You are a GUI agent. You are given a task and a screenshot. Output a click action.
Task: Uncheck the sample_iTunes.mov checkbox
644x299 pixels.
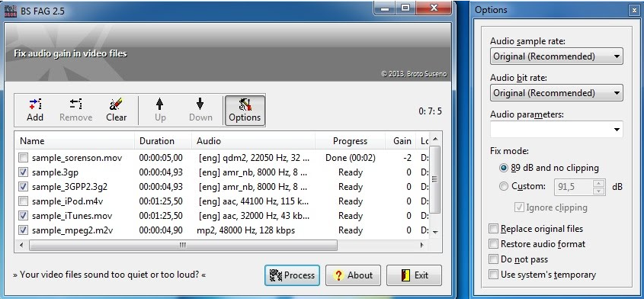click(x=24, y=216)
